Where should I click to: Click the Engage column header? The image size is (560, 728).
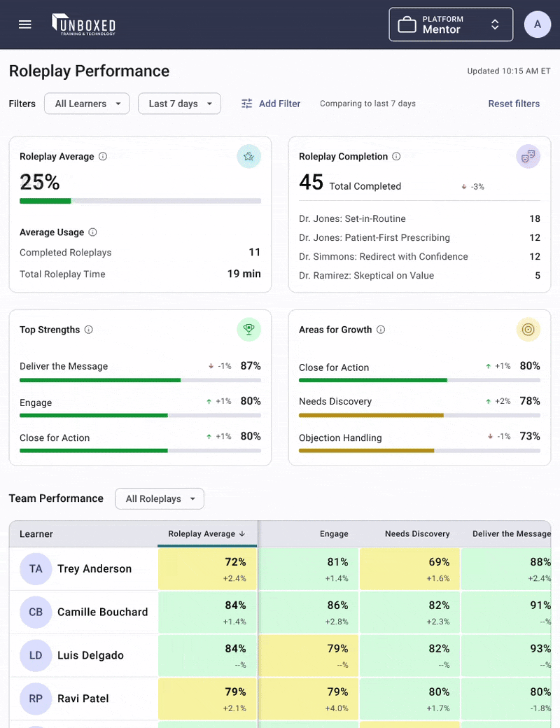click(x=334, y=534)
